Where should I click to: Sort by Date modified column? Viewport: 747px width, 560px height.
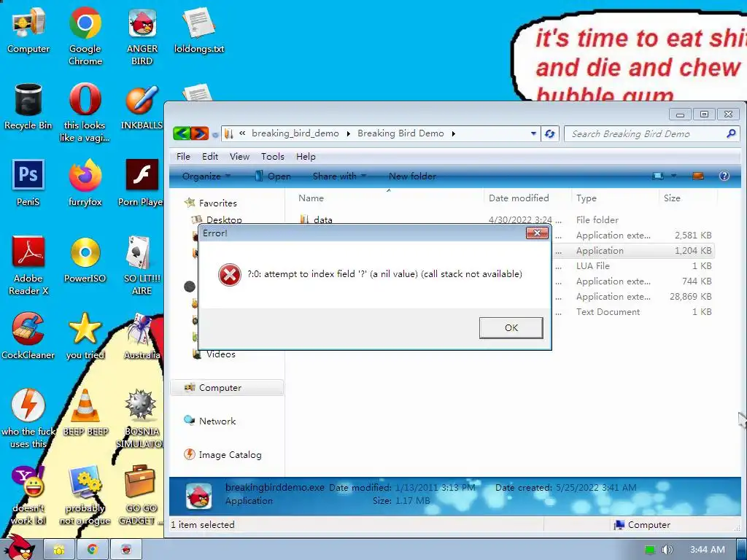click(x=527, y=198)
